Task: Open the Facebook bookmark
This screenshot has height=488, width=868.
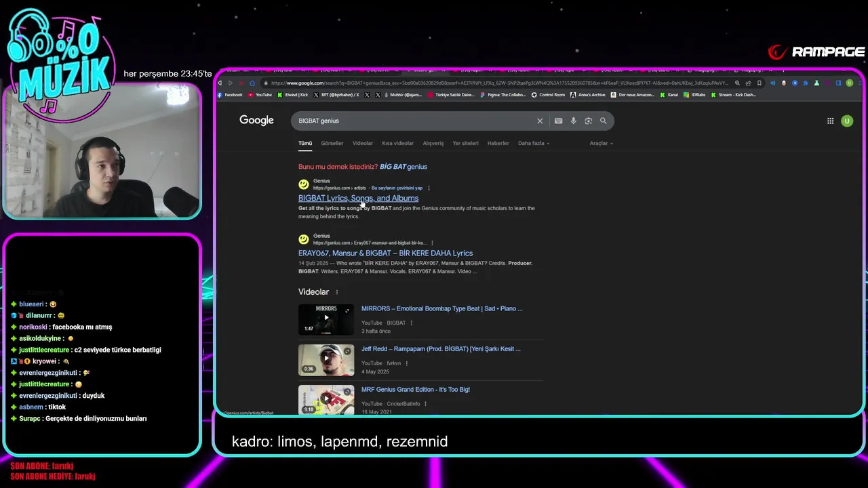Action: pos(230,95)
